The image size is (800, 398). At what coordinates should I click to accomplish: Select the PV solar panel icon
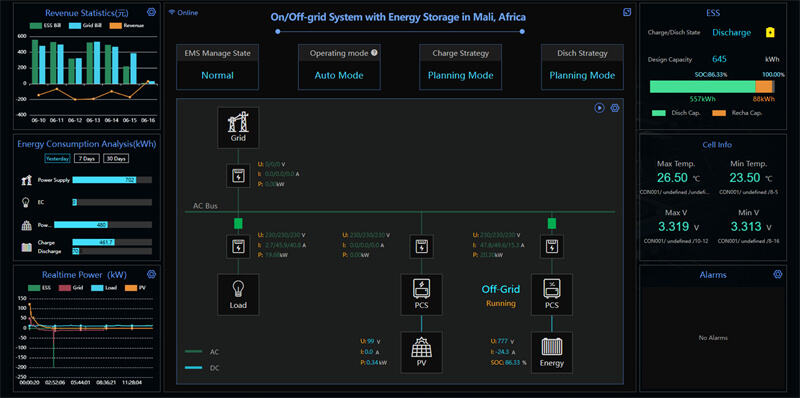(421, 353)
